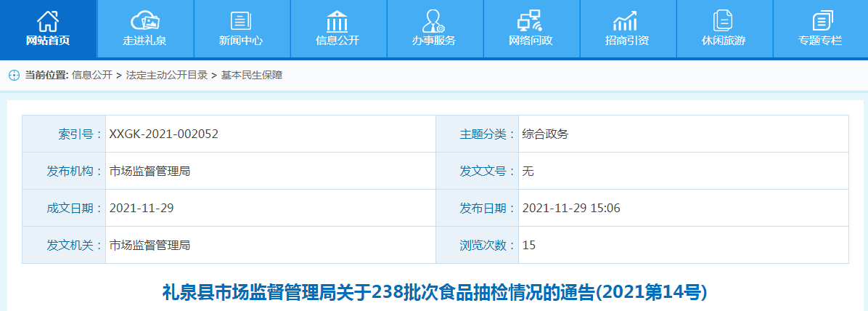Click the house icon for 网站首页
Screen dimensions: 868x311
tap(48, 20)
